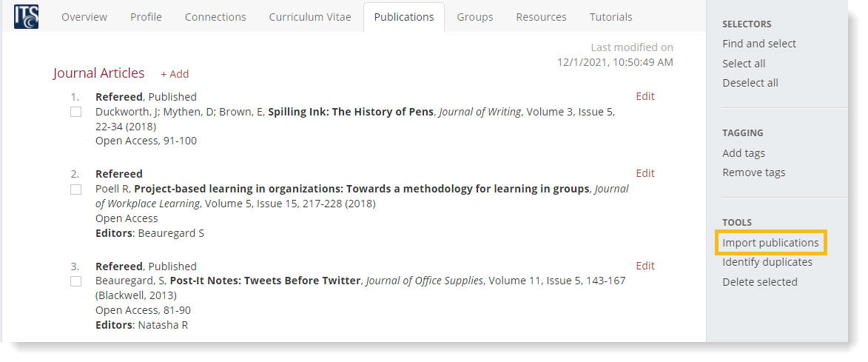
Task: Edit the Post-It Notes article entry
Action: 645,266
